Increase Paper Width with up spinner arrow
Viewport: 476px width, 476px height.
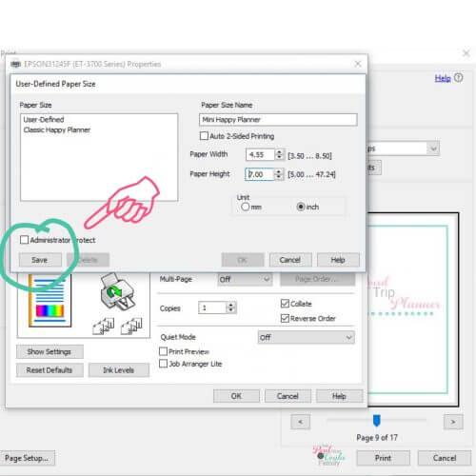279,152
